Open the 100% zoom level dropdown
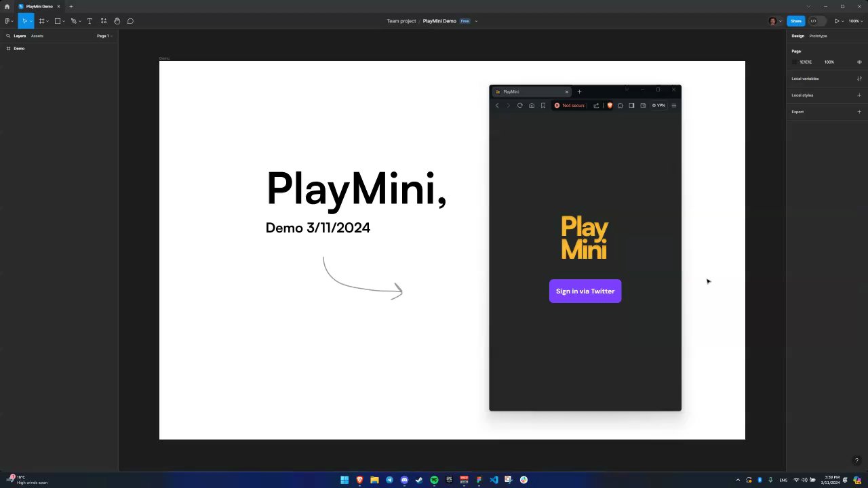This screenshot has height=488, width=868. pyautogui.click(x=855, y=21)
